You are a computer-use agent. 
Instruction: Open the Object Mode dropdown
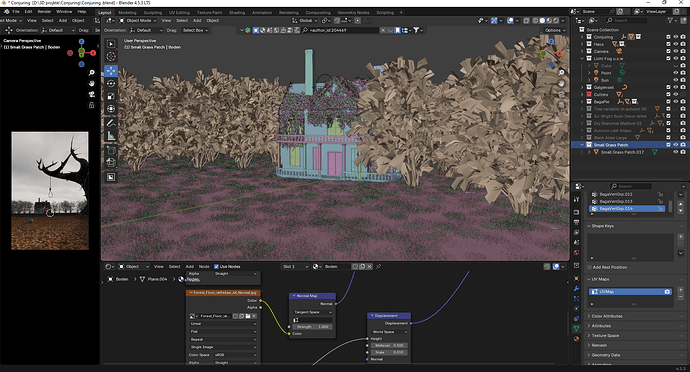point(138,20)
